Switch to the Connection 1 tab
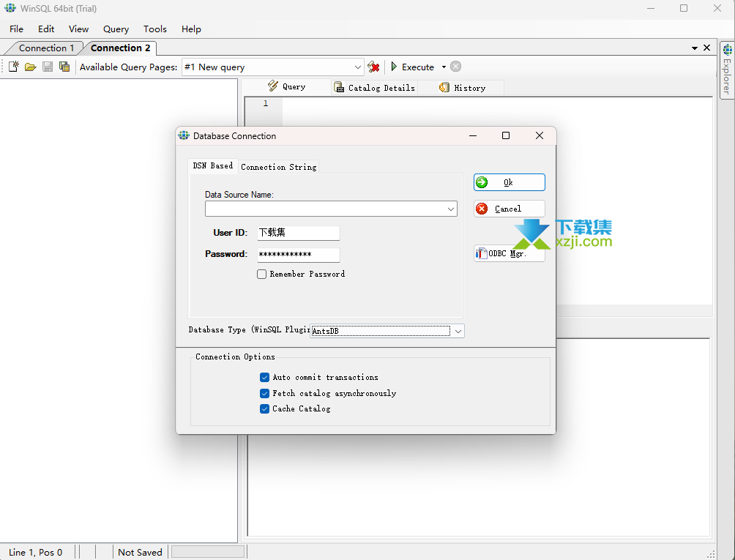Viewport: 735px width, 560px height. (46, 48)
